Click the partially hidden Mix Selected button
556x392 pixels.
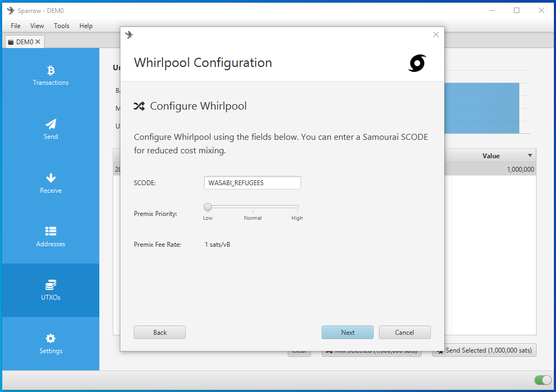[371, 354]
